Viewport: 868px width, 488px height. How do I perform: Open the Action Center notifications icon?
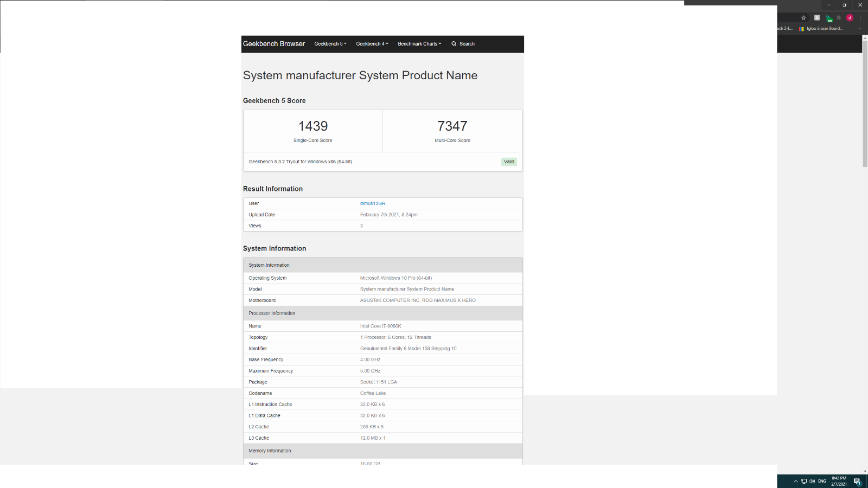[857, 481]
